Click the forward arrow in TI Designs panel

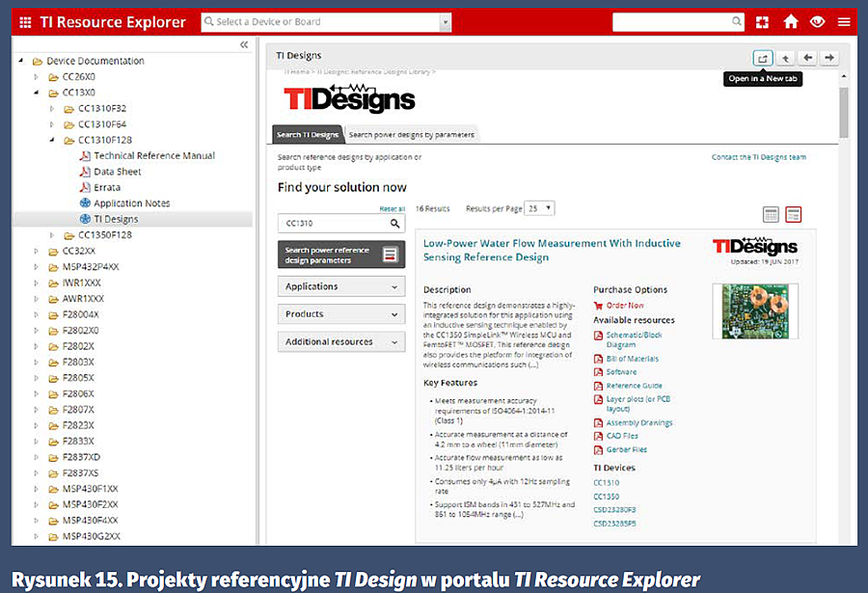(829, 58)
